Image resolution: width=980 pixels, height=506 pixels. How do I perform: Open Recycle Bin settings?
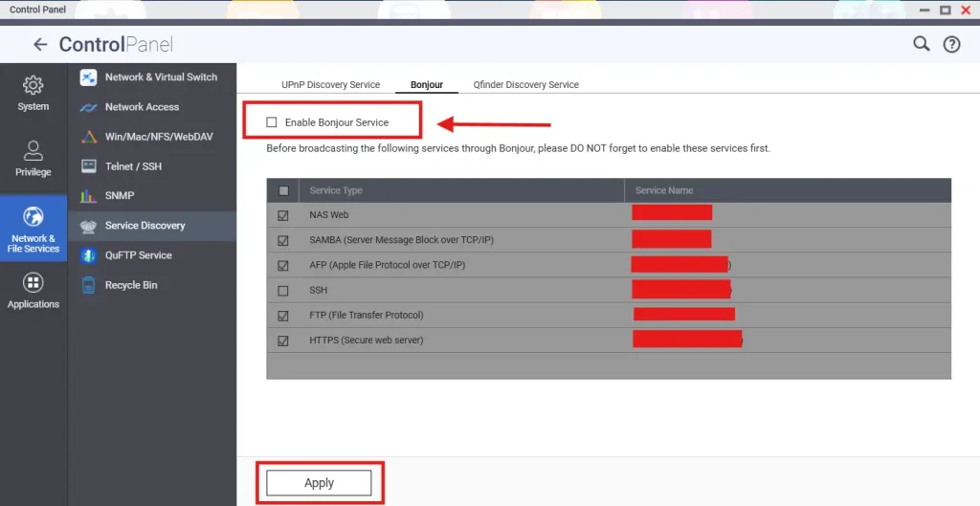(x=152, y=285)
